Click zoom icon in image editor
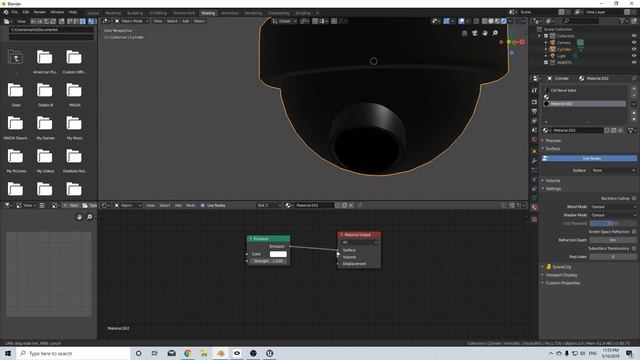This screenshot has height=360, width=640. tap(89, 217)
